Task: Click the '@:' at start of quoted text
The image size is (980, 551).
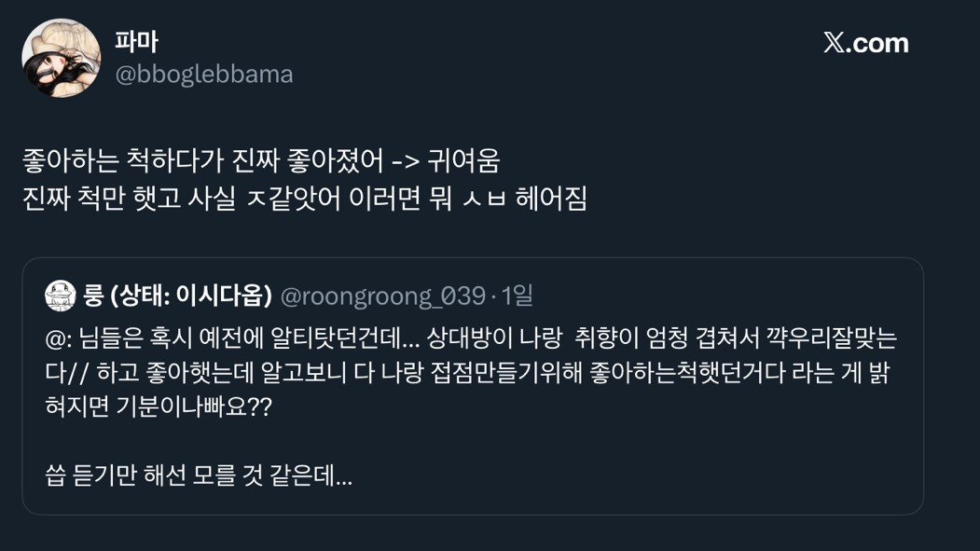Action: click(58, 338)
